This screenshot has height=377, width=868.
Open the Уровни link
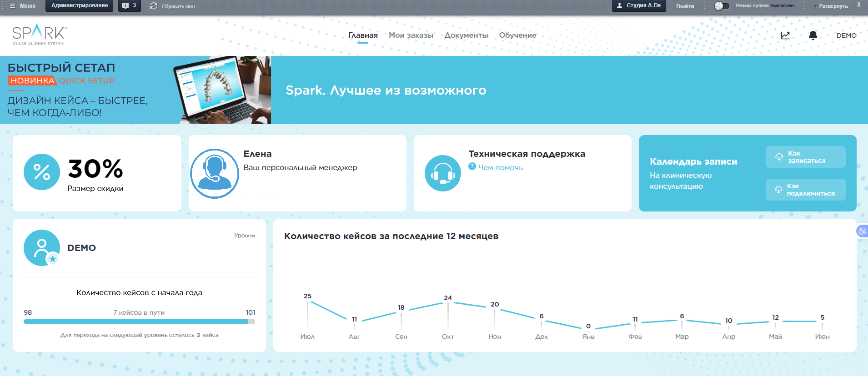[x=245, y=236]
